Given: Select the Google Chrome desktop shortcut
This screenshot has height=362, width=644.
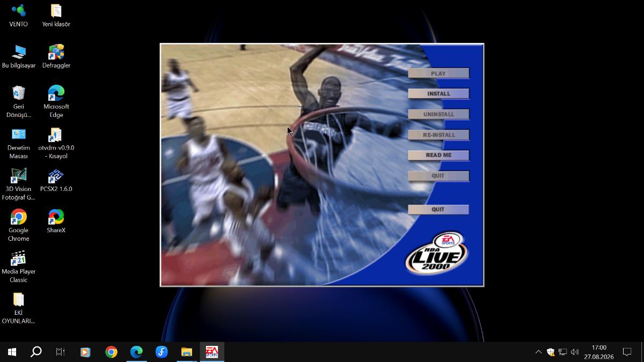Looking at the screenshot, I should point(18,226).
